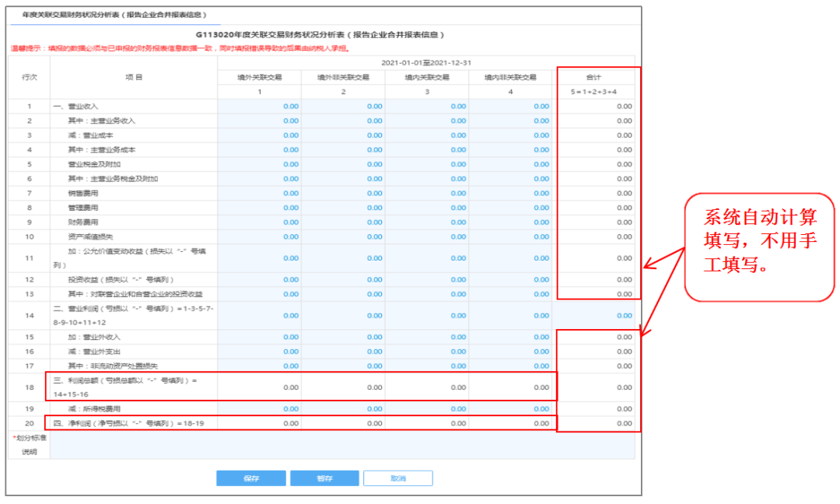Click the 暂存 button
The image size is (840, 504).
coord(324,478)
